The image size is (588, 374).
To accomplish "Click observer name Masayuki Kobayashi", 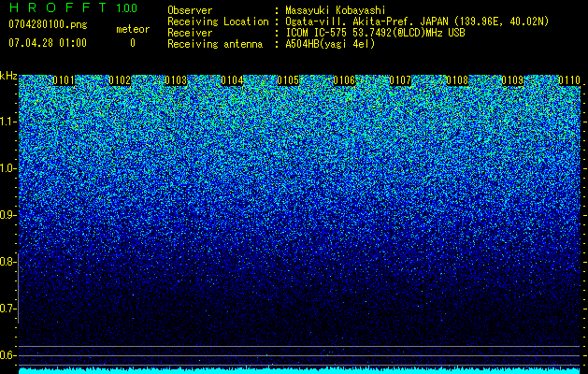I will 336,10.
